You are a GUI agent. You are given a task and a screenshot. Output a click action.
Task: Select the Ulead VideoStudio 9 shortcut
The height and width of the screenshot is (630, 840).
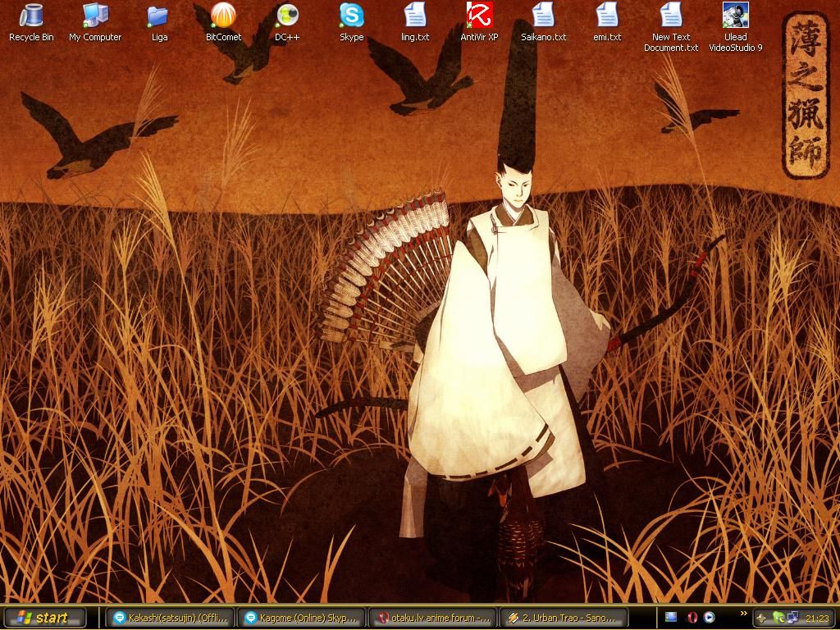click(736, 27)
